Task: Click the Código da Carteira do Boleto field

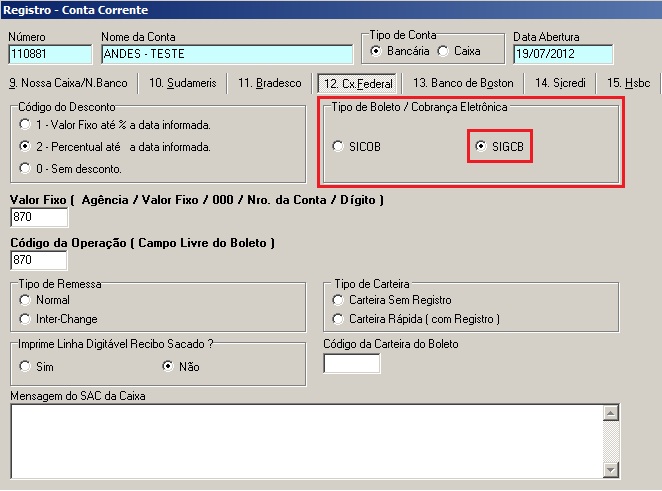Action: (x=352, y=364)
